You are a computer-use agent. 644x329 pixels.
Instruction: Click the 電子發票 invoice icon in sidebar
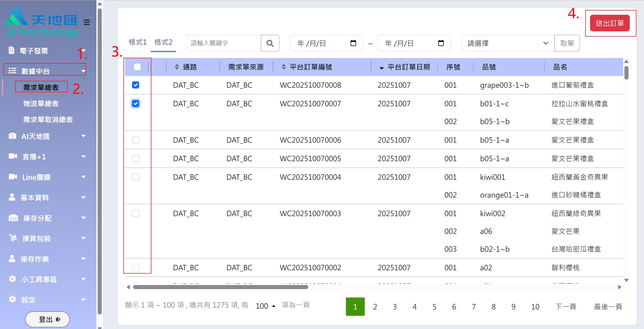pos(11,50)
